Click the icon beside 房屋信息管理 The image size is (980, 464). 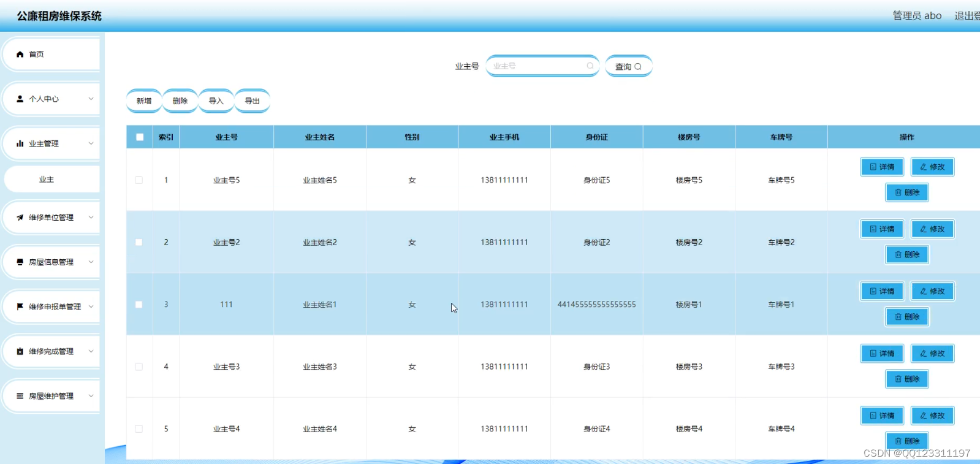click(20, 262)
